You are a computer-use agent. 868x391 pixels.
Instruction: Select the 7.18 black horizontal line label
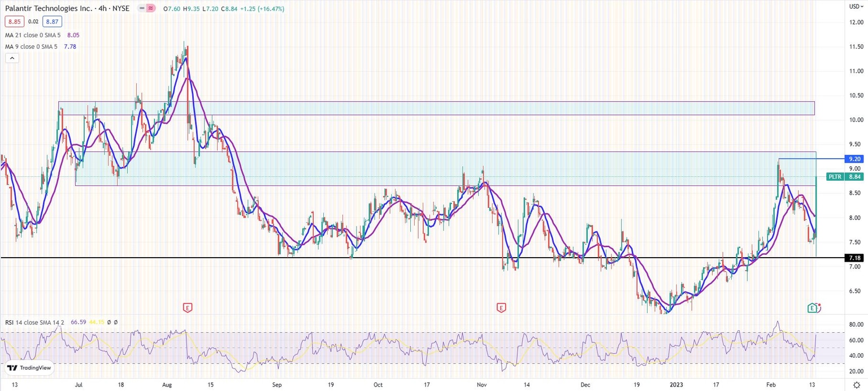click(854, 258)
